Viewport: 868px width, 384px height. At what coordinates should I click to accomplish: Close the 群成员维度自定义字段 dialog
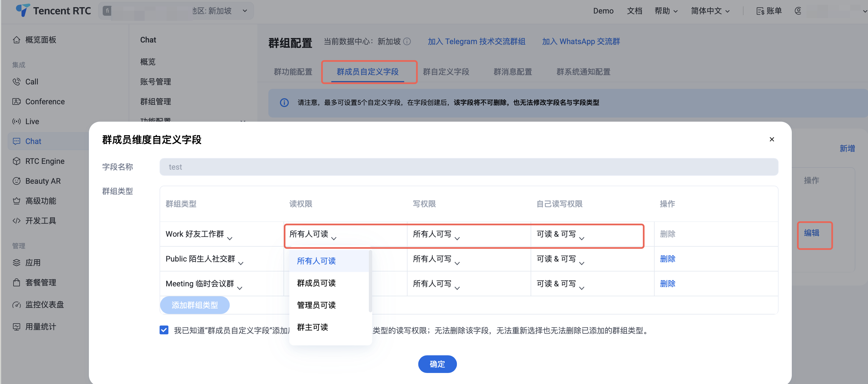click(x=772, y=139)
